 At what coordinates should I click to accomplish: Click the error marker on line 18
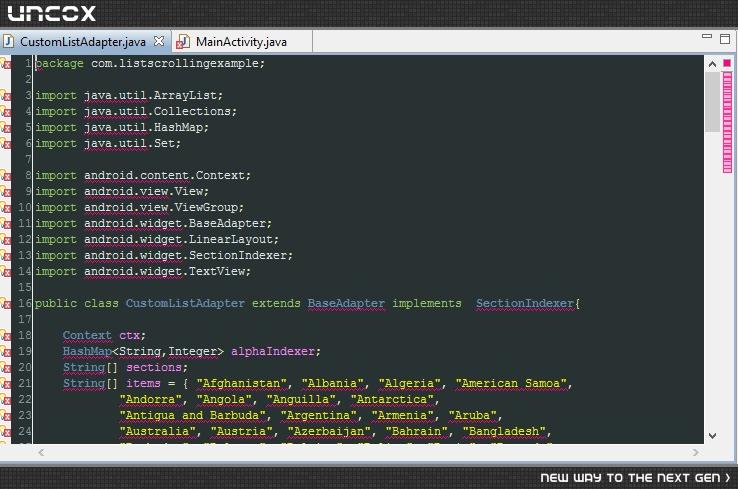[x=5, y=336]
